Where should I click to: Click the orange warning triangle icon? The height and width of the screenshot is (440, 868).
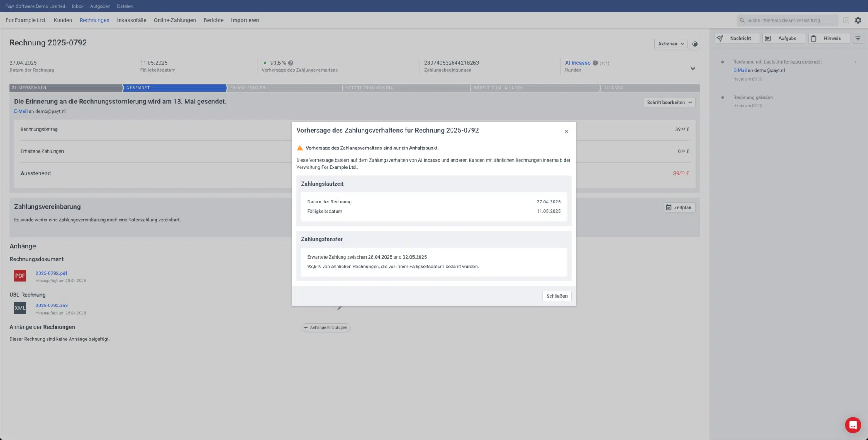300,148
